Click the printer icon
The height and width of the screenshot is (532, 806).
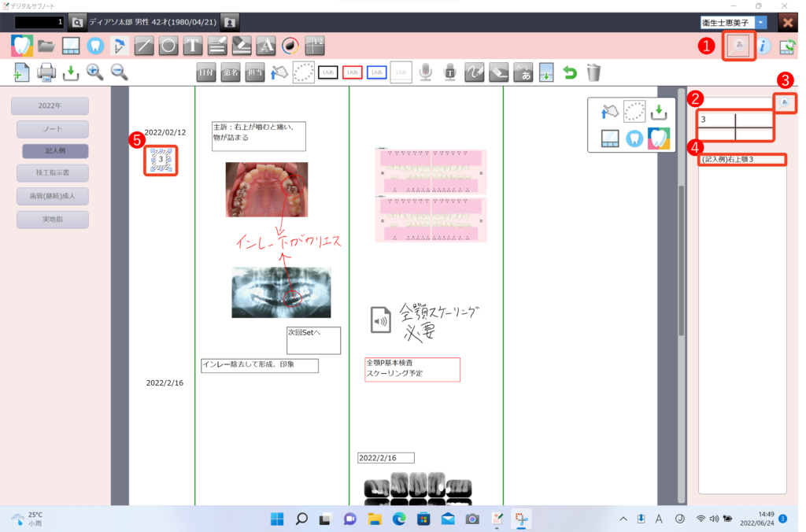tap(46, 73)
